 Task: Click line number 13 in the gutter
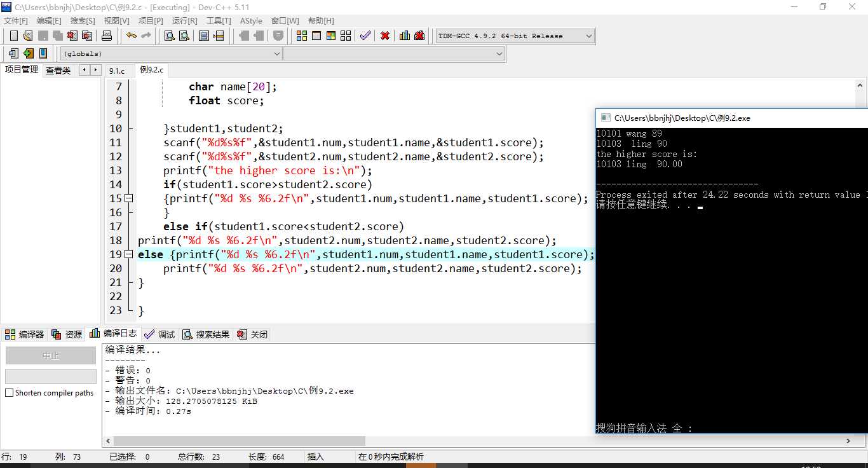116,170
